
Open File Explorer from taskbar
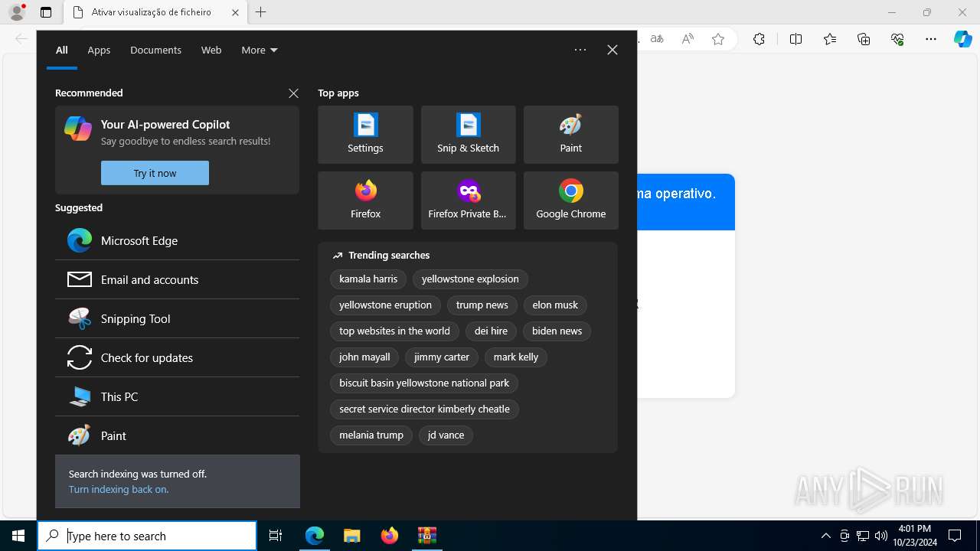pyautogui.click(x=351, y=536)
